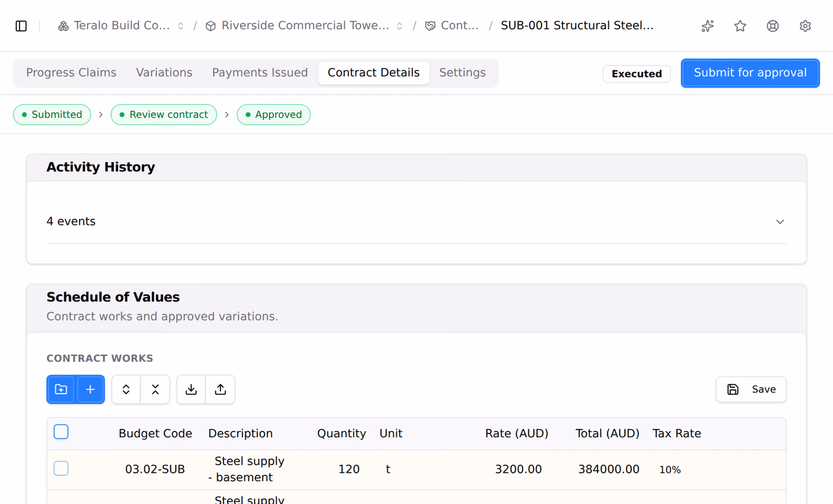Click the Executed status badge
833x504 pixels.
[x=636, y=74]
